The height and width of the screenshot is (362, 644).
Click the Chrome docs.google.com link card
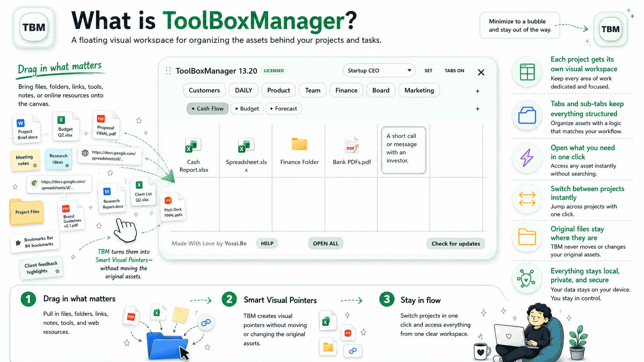pos(59,184)
